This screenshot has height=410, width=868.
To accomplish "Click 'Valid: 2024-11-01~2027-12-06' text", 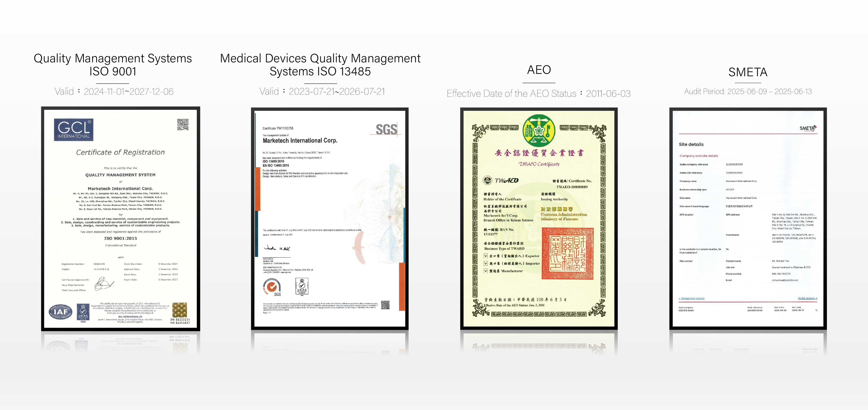I will point(114,91).
